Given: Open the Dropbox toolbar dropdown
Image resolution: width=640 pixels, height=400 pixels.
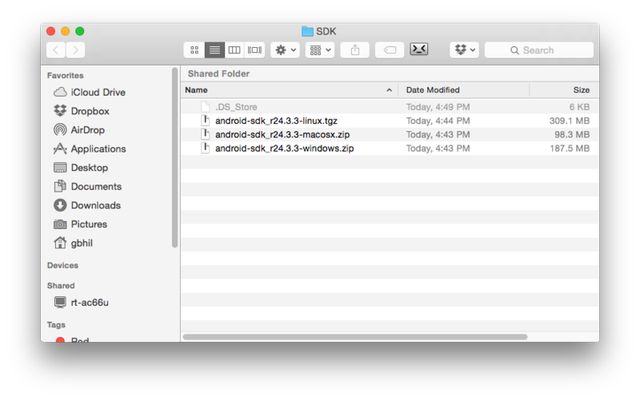Looking at the screenshot, I should point(464,50).
